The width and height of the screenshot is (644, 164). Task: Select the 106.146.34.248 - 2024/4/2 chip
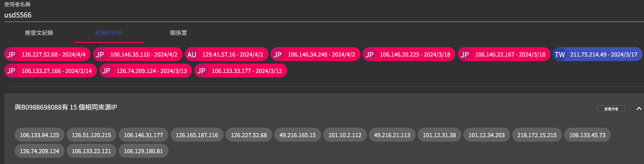coord(321,54)
